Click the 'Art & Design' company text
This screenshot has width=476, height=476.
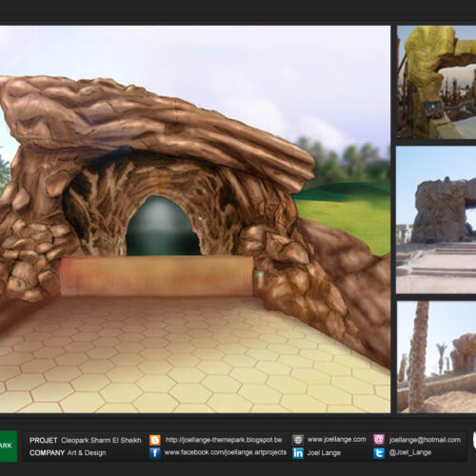pos(87,453)
